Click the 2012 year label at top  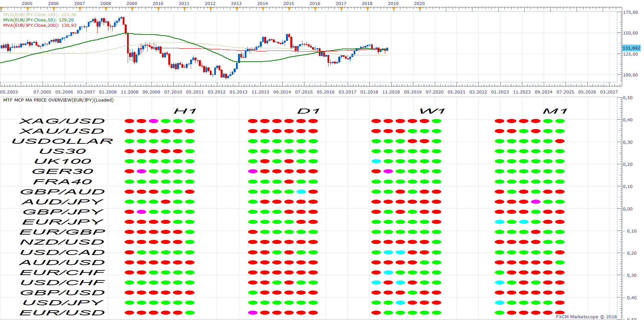tap(210, 4)
